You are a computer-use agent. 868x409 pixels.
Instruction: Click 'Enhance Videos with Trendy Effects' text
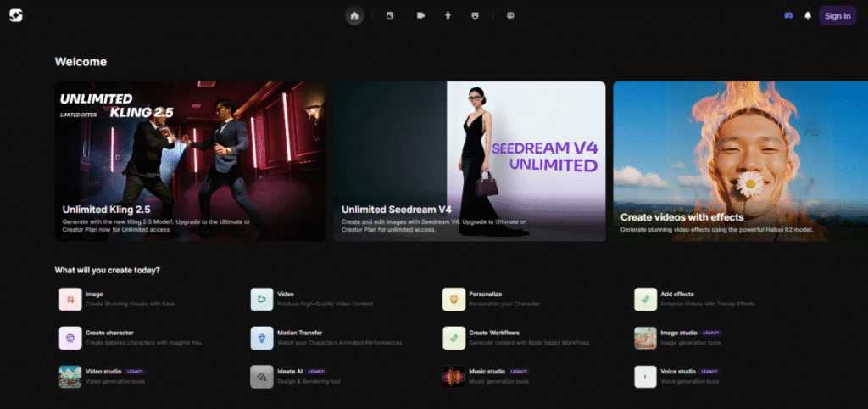pyautogui.click(x=708, y=305)
